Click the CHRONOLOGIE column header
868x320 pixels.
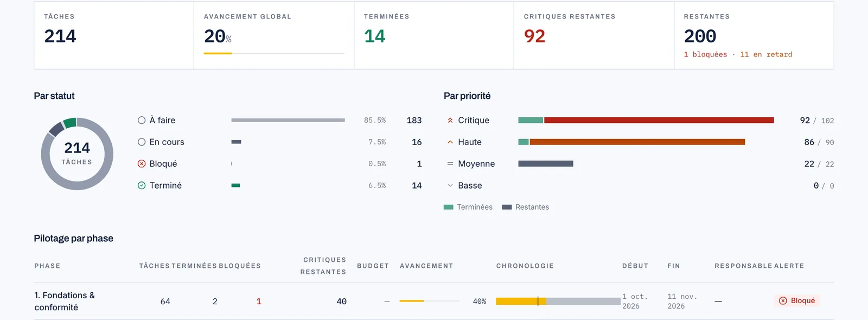tap(525, 266)
